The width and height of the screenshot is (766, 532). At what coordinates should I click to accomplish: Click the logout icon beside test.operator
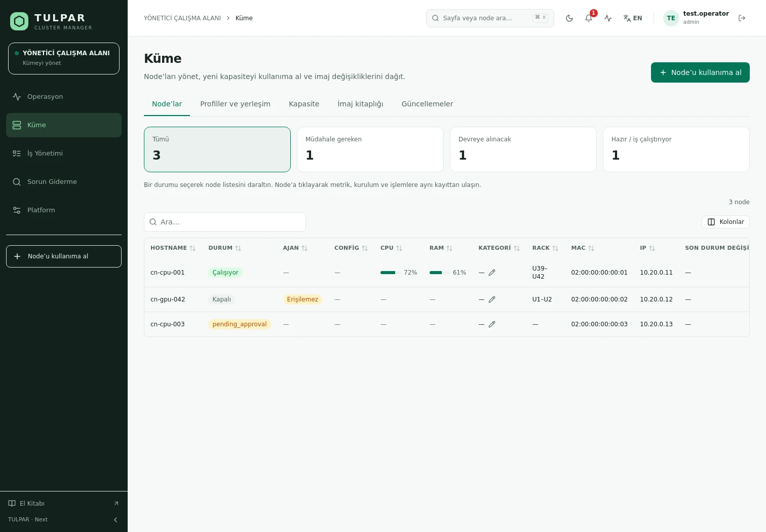click(742, 18)
